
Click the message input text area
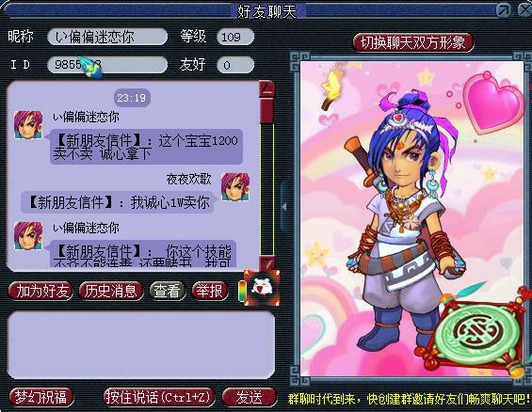(x=141, y=344)
